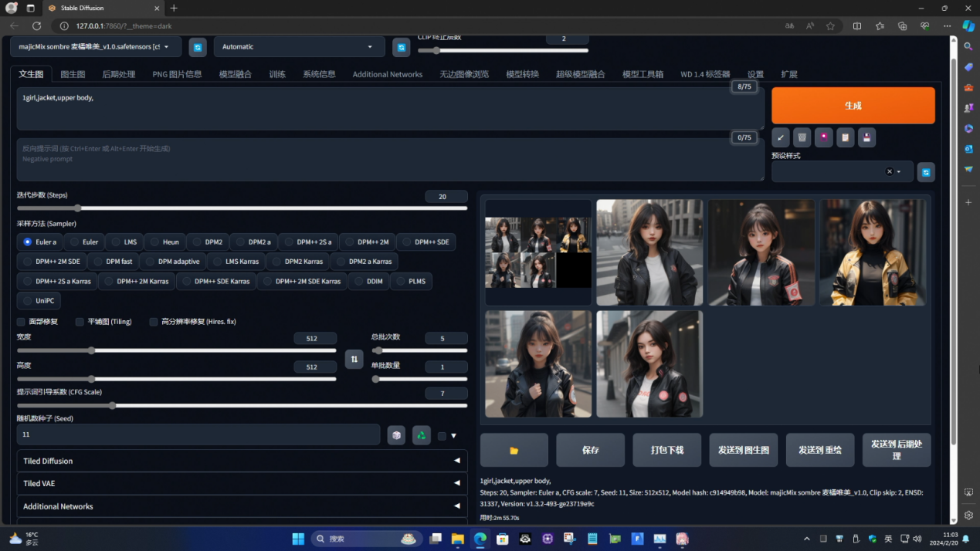Click the dice icon to randomize seed
This screenshot has width=980, height=551.
tap(396, 435)
